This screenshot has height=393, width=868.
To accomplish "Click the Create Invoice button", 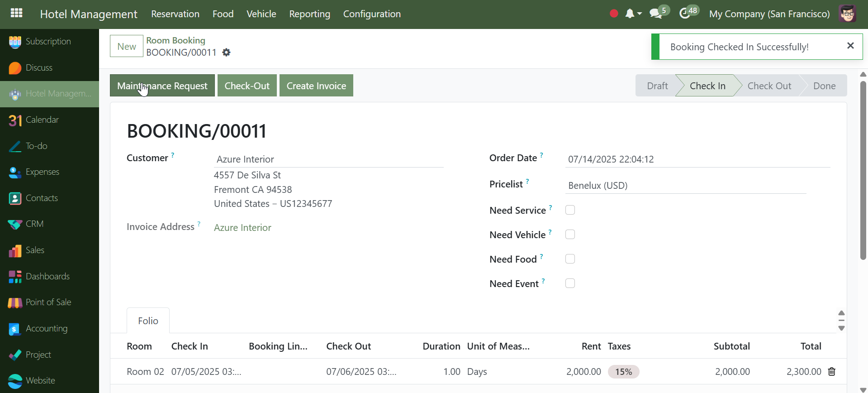I will click(316, 86).
